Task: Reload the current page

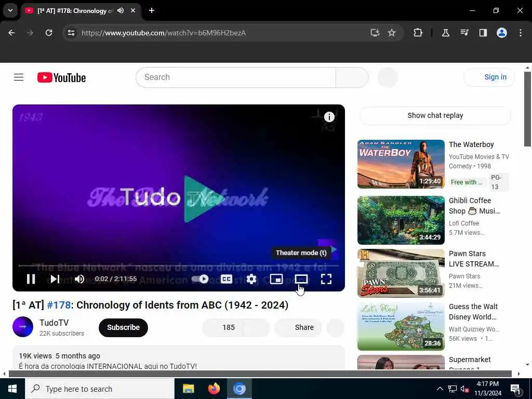Action: coord(49,33)
